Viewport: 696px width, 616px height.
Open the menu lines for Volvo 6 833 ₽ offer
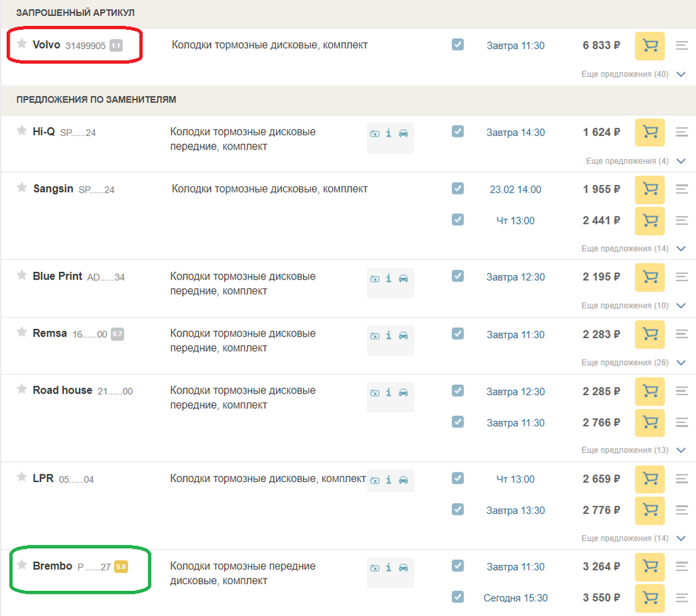[682, 46]
